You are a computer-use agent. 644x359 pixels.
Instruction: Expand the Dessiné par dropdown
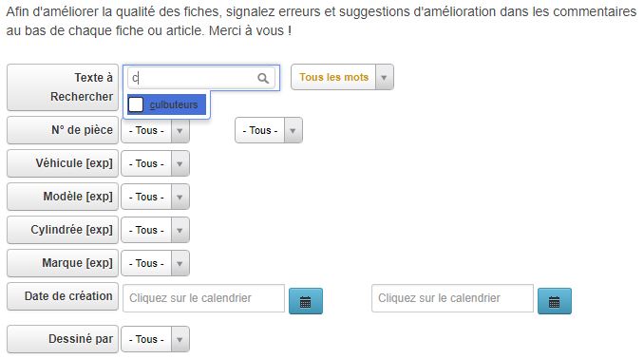click(x=155, y=339)
